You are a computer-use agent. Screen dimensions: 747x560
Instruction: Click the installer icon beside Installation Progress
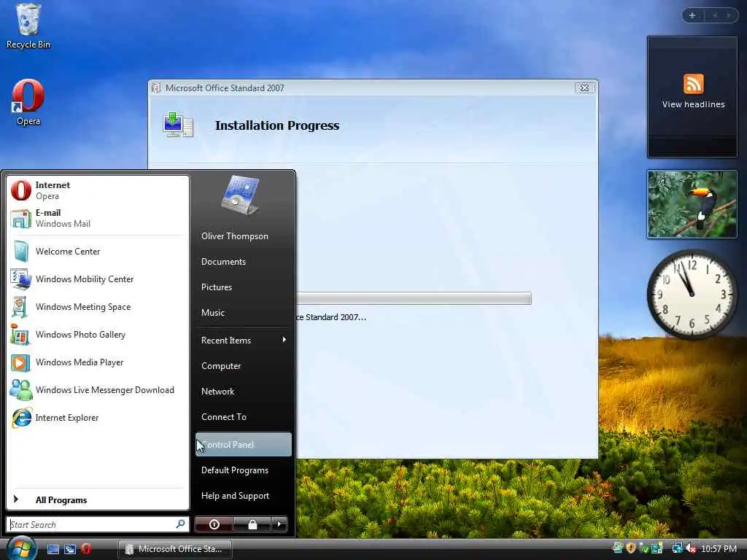(x=178, y=125)
